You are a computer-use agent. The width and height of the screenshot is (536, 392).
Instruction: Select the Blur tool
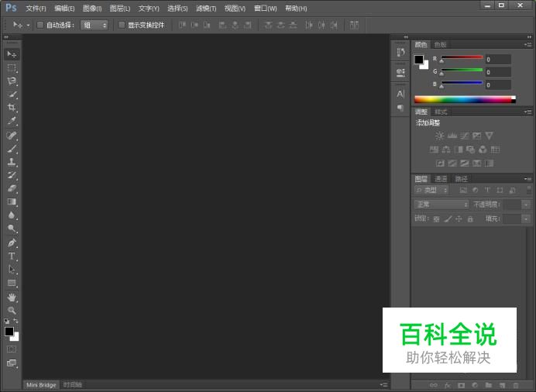pyautogui.click(x=12, y=215)
